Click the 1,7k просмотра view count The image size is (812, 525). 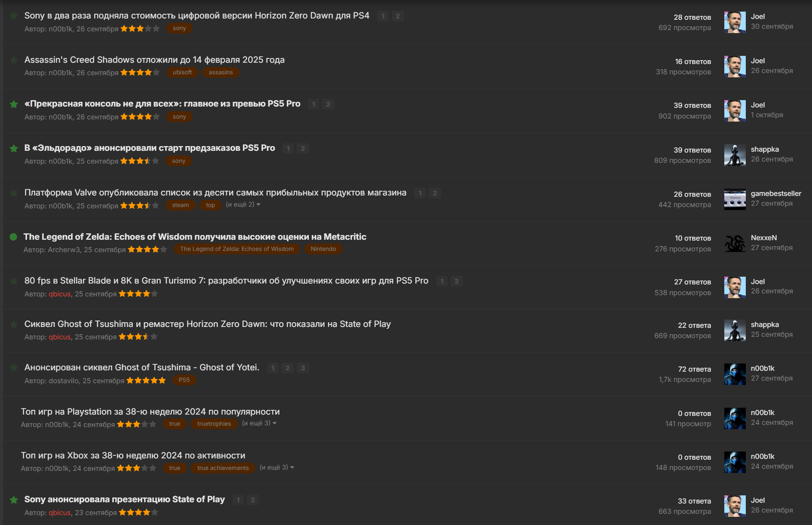(x=685, y=380)
